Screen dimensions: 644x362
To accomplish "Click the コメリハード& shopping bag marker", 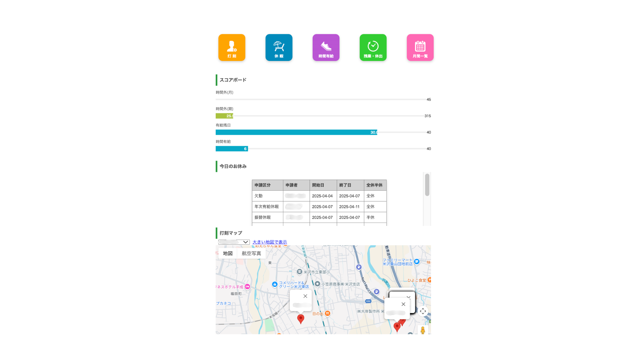I will (x=275, y=284).
